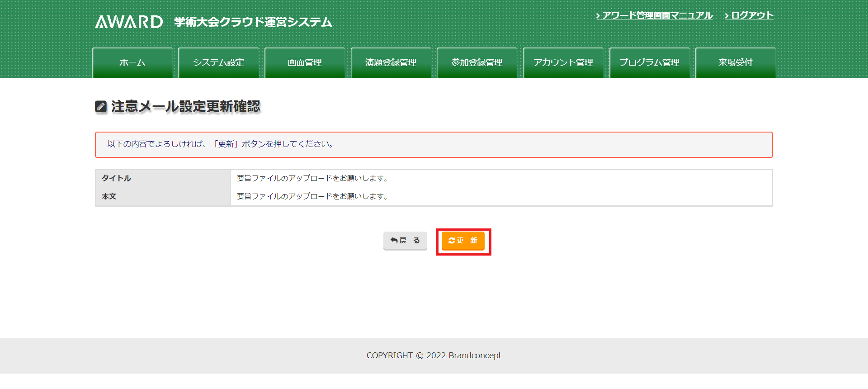Open the ホーム tab
Viewport: 868px width, 389px height.
[132, 63]
